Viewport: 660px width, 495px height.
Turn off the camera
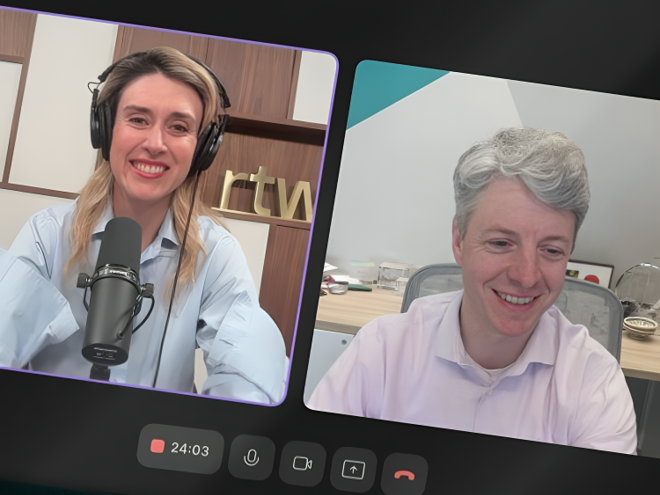[x=302, y=463]
